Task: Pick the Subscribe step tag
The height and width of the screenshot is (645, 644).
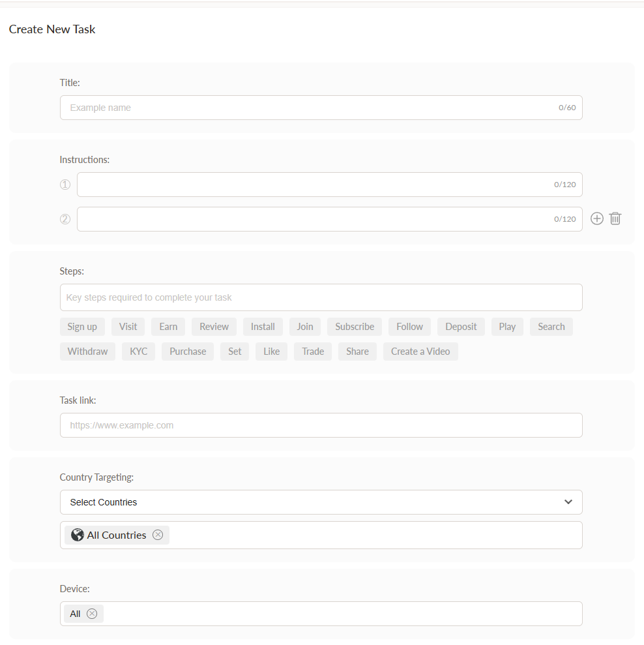Action: (x=355, y=327)
